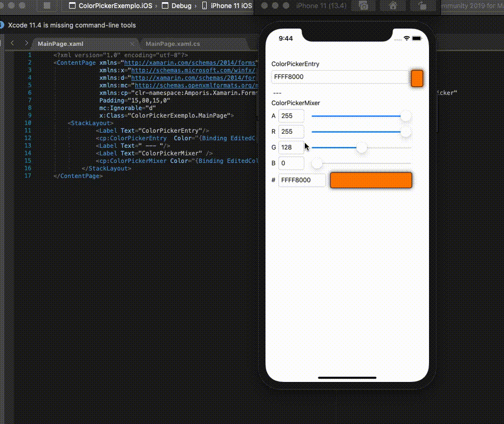Switch to the MainPage.xaml.cs tab

click(x=173, y=44)
